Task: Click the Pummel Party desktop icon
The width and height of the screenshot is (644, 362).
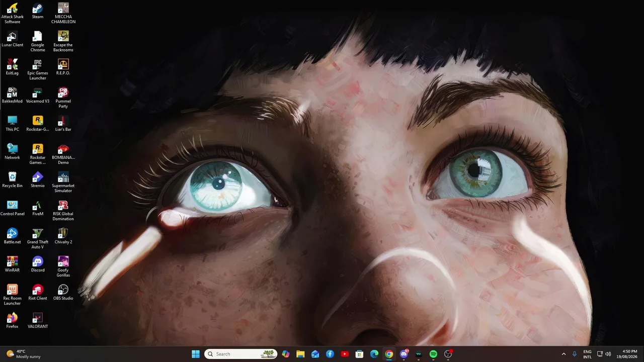Action: tap(63, 98)
